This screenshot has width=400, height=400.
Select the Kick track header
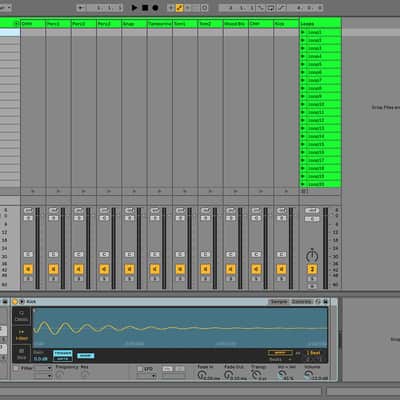[x=286, y=24]
